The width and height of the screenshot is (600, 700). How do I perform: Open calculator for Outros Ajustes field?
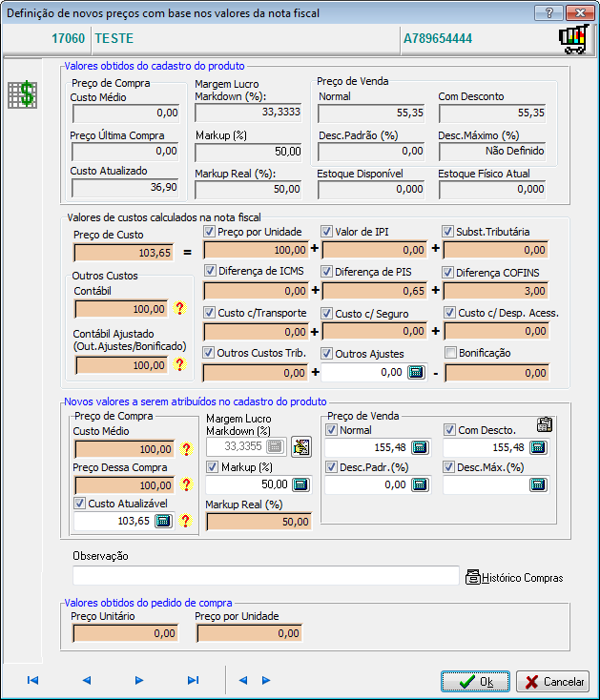click(x=415, y=372)
